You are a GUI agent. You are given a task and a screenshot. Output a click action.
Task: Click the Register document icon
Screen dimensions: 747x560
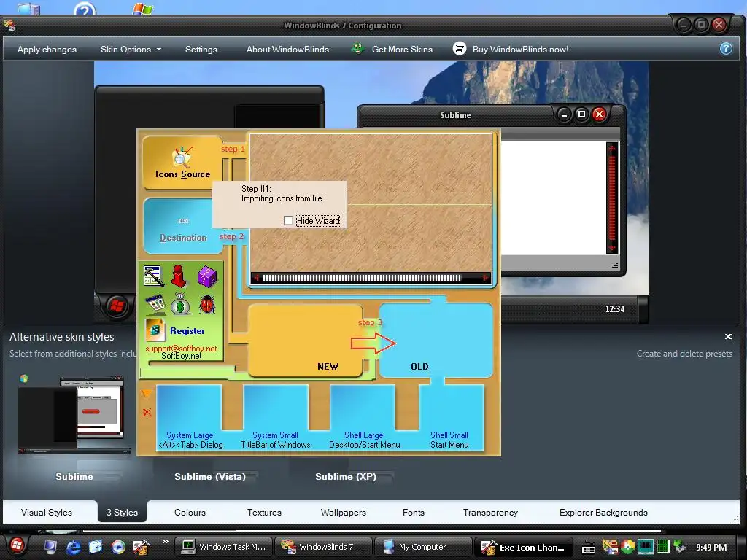(x=155, y=330)
